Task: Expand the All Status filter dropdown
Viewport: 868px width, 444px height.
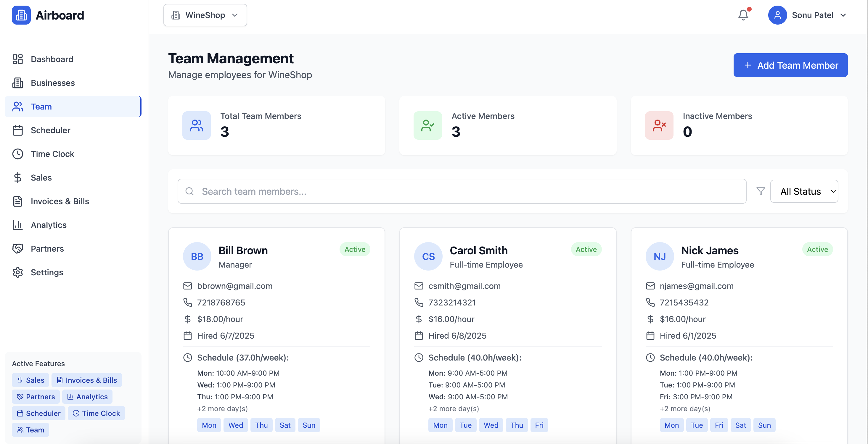Action: tap(804, 191)
